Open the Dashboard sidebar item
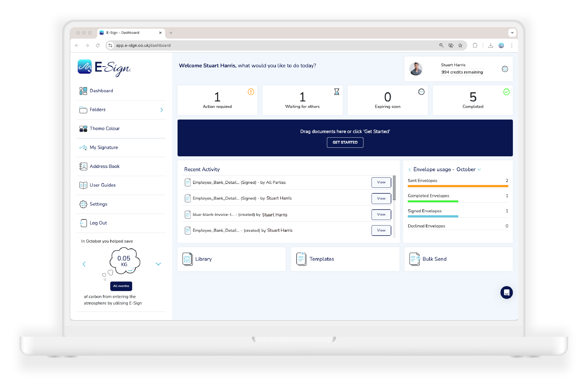588x390 pixels. coord(121,91)
